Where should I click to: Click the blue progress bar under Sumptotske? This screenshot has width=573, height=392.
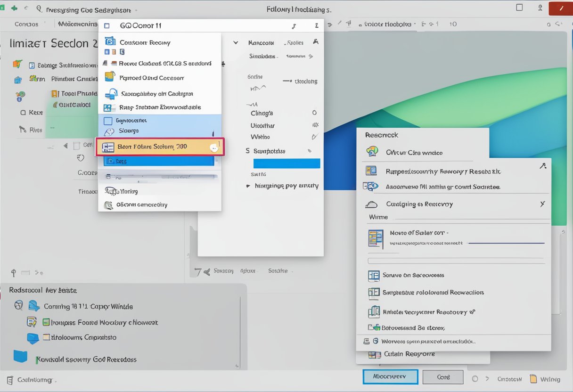click(x=286, y=163)
